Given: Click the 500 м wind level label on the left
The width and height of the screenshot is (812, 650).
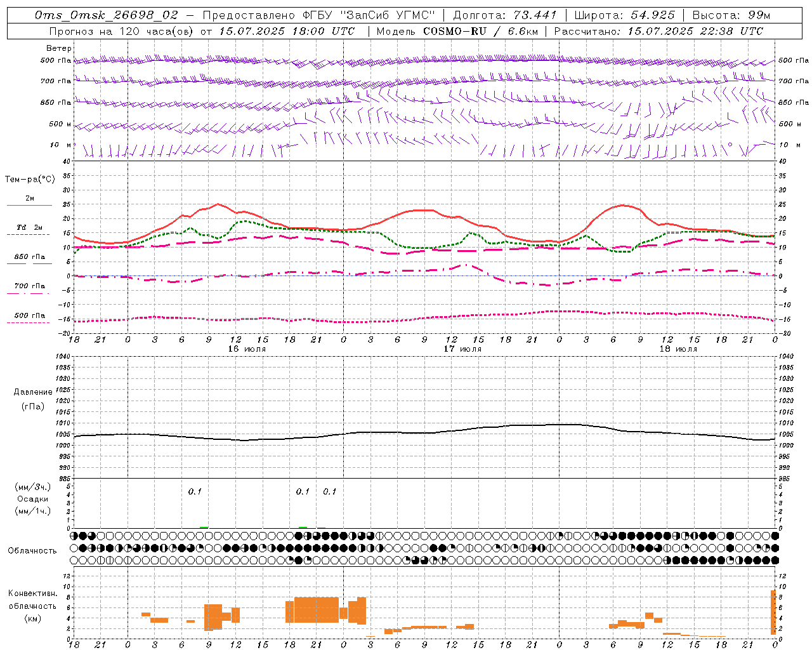Looking at the screenshot, I should coord(60,124).
